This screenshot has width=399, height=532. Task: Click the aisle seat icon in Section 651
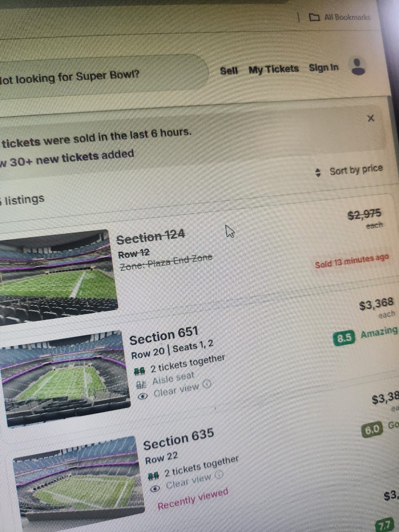(141, 383)
